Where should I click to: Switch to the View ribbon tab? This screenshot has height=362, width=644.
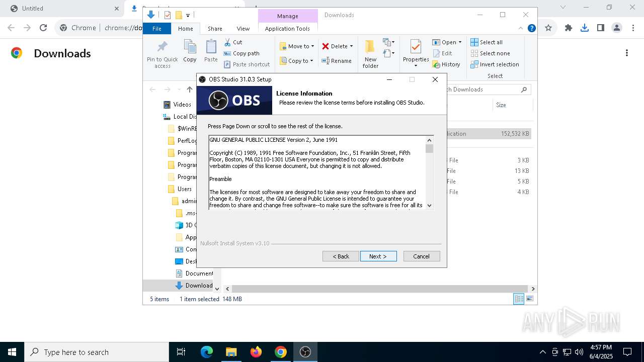(243, 29)
